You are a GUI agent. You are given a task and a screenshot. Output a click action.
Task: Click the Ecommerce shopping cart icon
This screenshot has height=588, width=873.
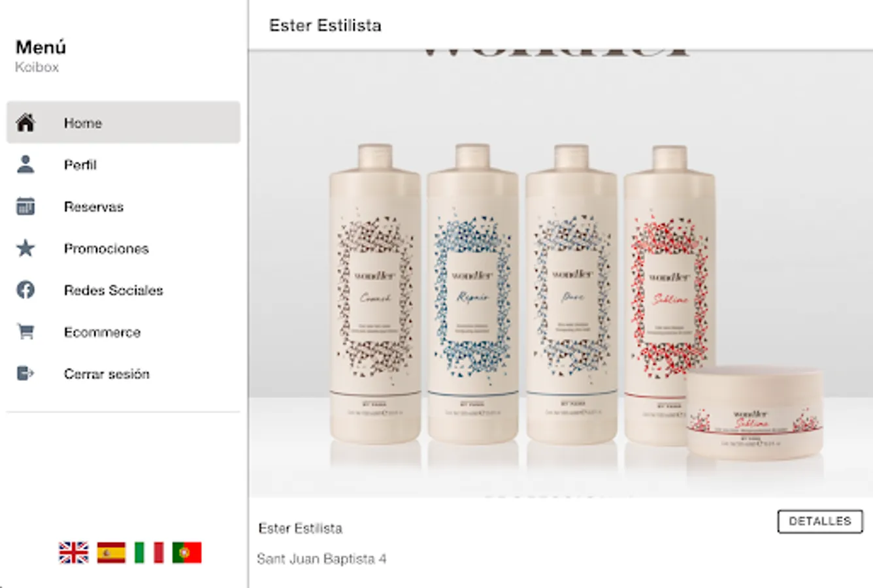tap(25, 331)
